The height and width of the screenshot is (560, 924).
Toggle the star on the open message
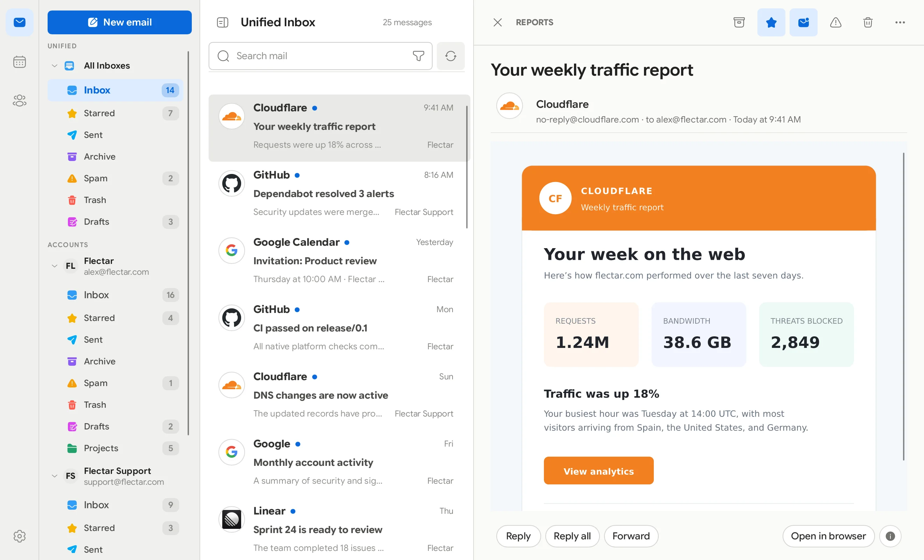click(x=771, y=22)
